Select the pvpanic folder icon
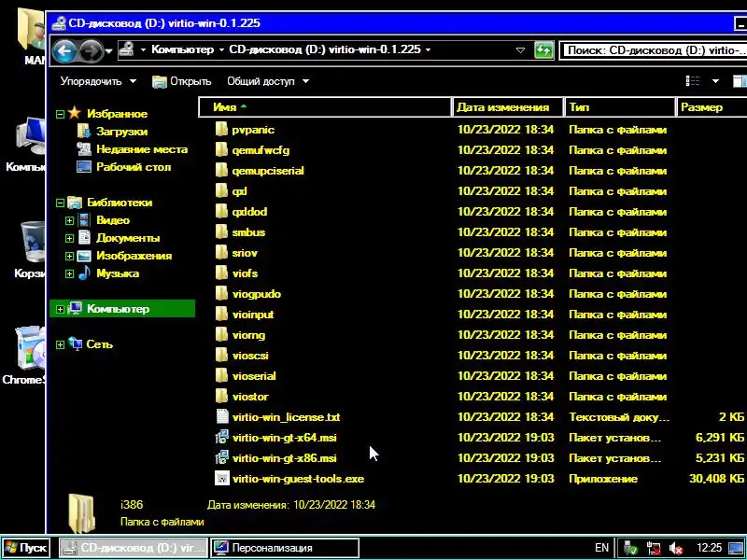This screenshot has width=747, height=560. pyautogui.click(x=221, y=129)
